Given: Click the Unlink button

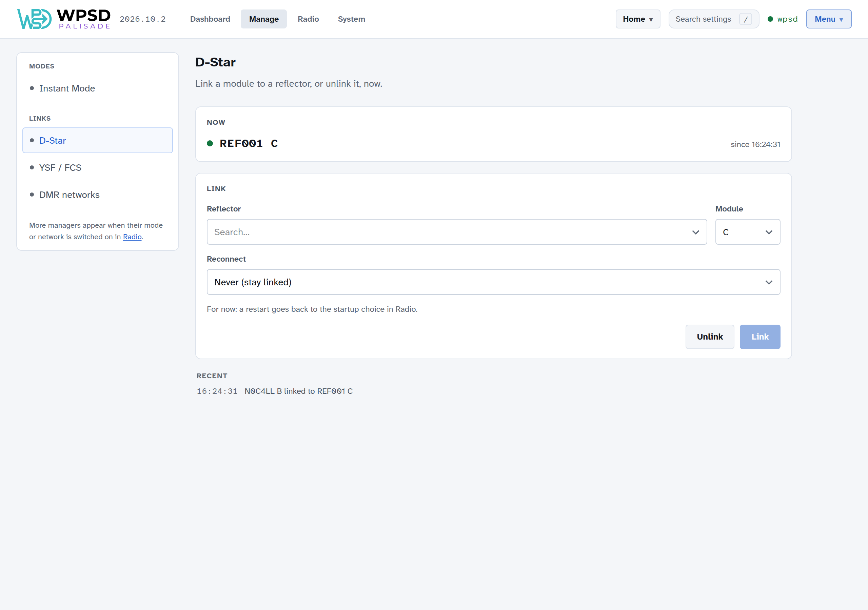Looking at the screenshot, I should click(x=710, y=337).
